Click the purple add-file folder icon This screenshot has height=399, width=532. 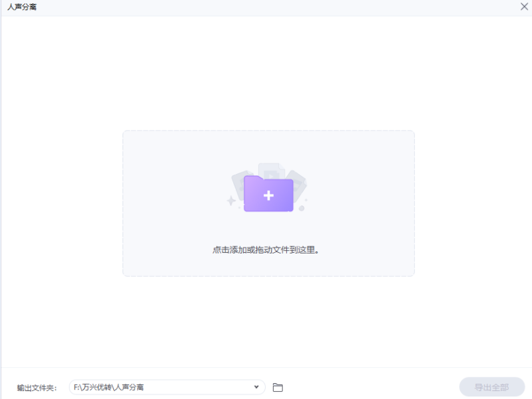tap(268, 194)
